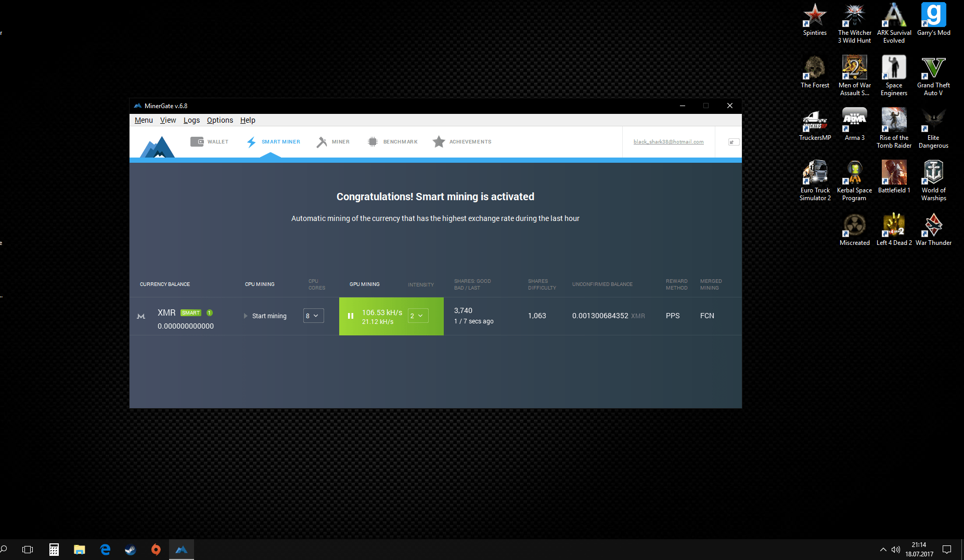Screen dimensions: 964x560
Task: Open Rise of the Tomb Raider shortcut
Action: coord(894,128)
